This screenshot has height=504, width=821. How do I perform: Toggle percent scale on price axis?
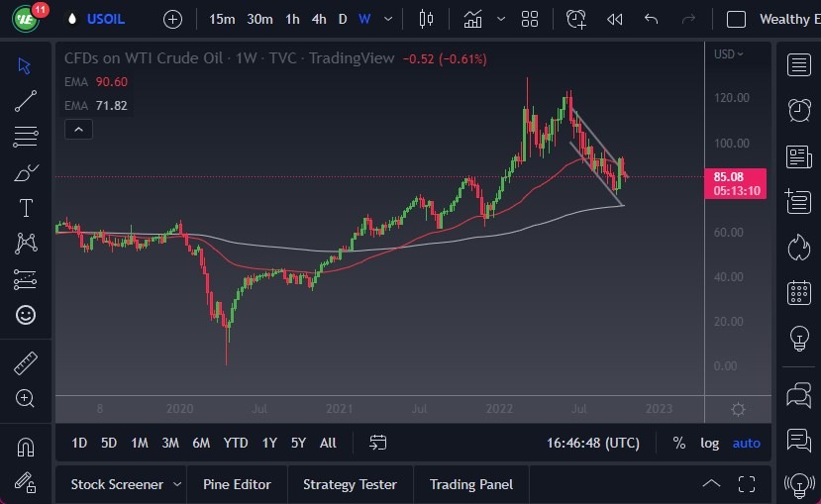(x=678, y=443)
